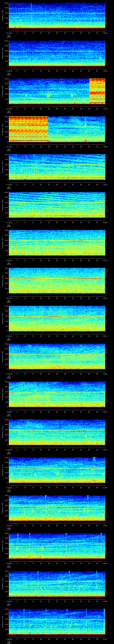Click the 13:16:00 start time label
Viewport: 114px width, 644px height.
point(9,109)
